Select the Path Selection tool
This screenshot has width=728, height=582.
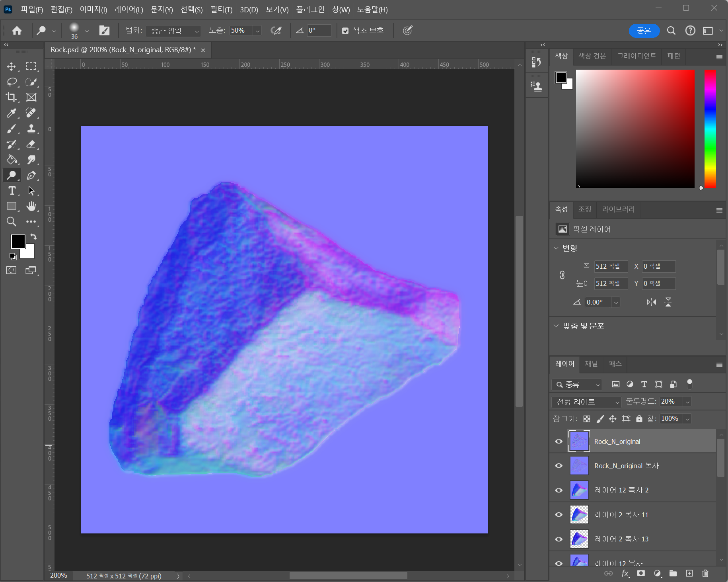[x=31, y=191]
